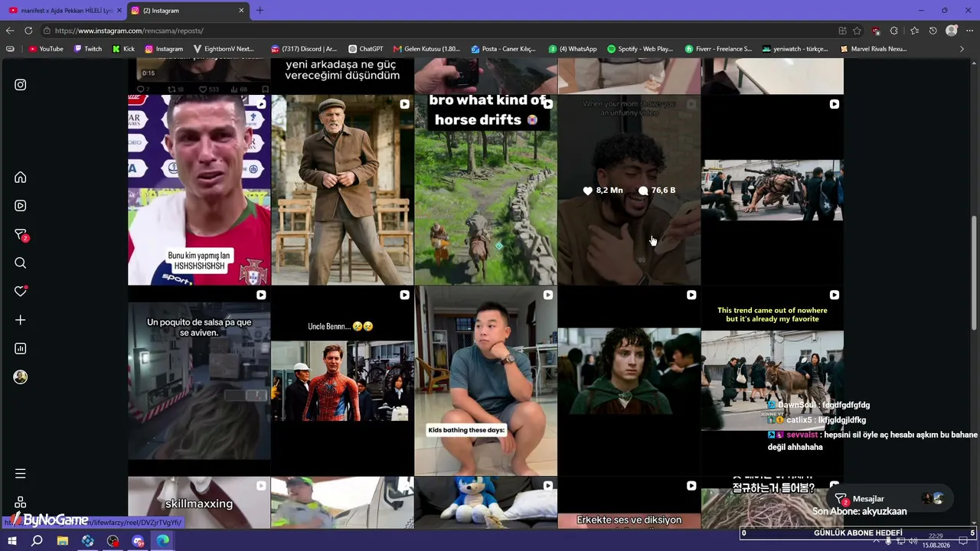Open the EightbornV Next bookmark
This screenshot has width=980, height=551.
tap(224, 49)
